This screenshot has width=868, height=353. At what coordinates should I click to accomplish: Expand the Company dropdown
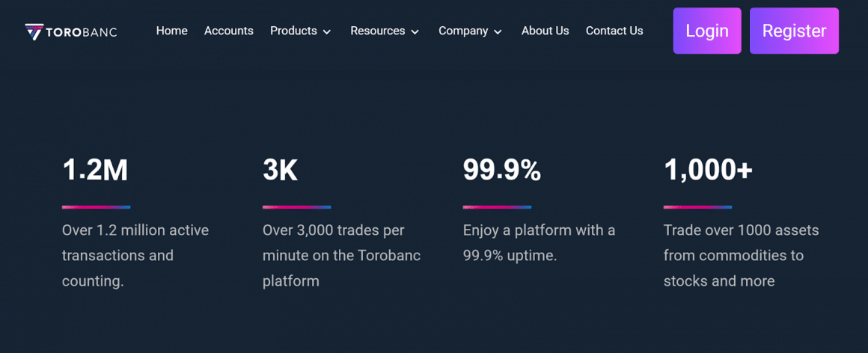463,31
